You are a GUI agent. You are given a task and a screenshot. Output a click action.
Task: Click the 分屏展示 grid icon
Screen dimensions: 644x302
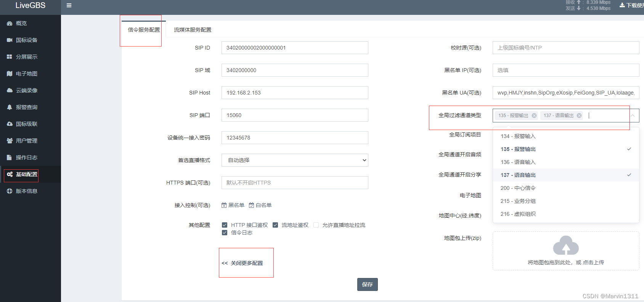[x=10, y=57]
